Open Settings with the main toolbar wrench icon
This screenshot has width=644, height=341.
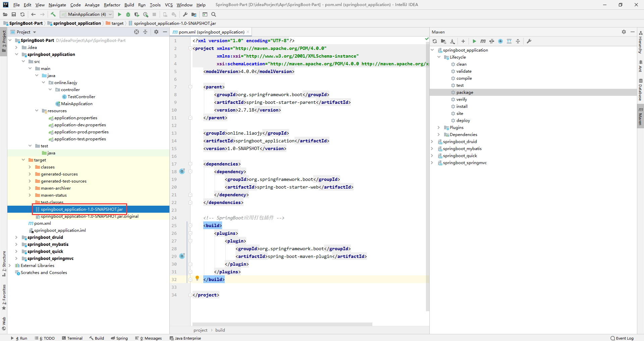[x=185, y=14]
